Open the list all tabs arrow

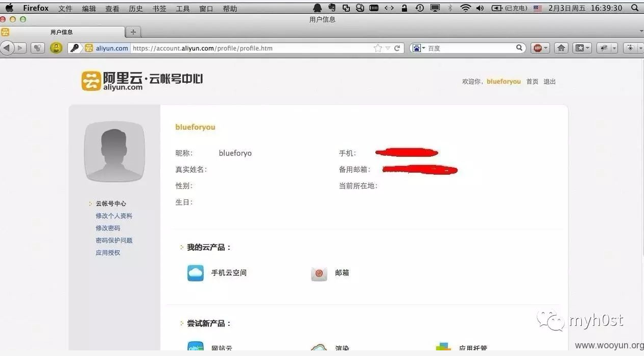point(641,32)
